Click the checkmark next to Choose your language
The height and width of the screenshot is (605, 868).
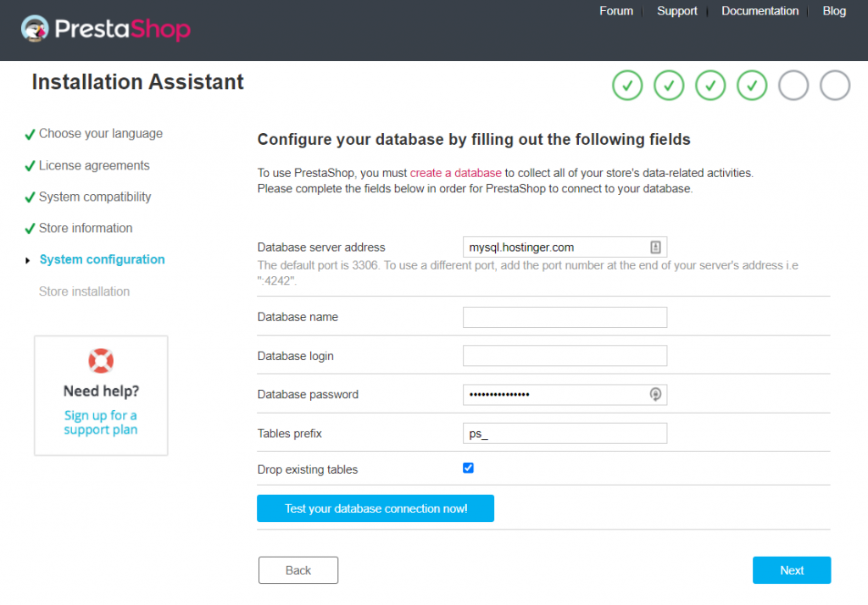(x=31, y=133)
